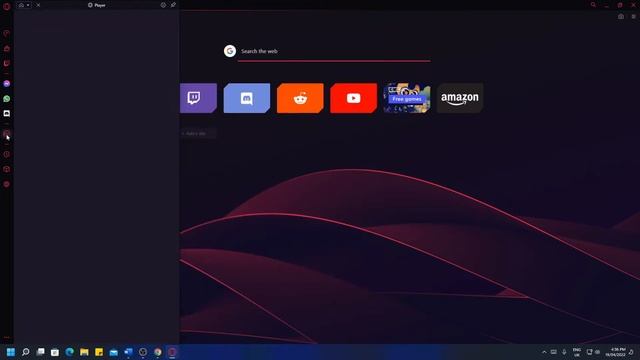Viewport: 640px width, 360px height.
Task: Open the search tabs magnifier icon
Action: tap(593, 5)
